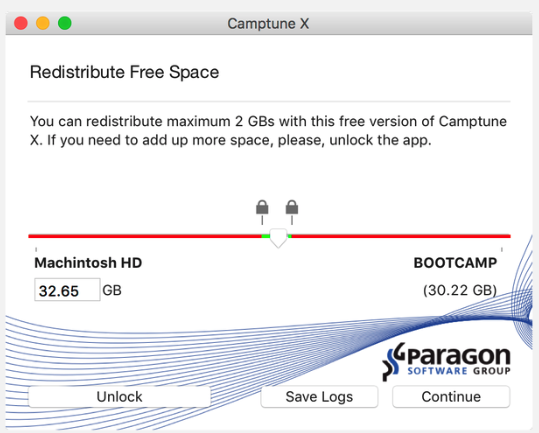This screenshot has height=433, width=539.
Task: Select the partition slider handle
Action: coord(278,238)
